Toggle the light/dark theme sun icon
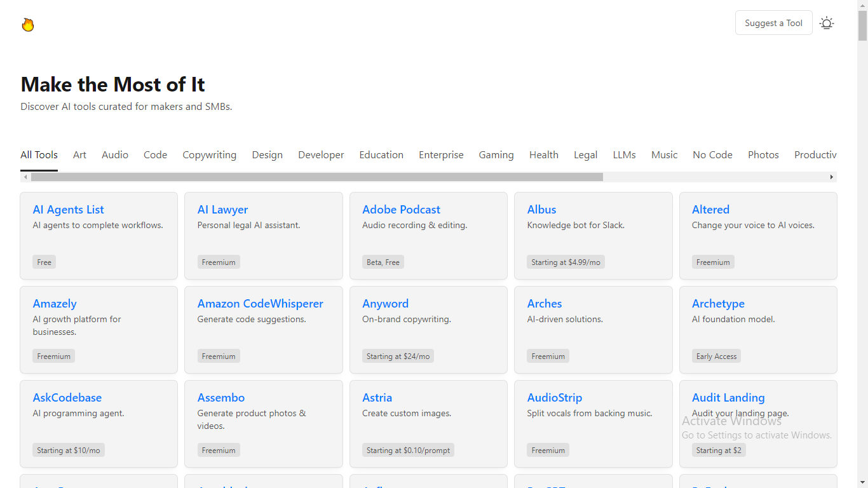The image size is (868, 488). [826, 24]
